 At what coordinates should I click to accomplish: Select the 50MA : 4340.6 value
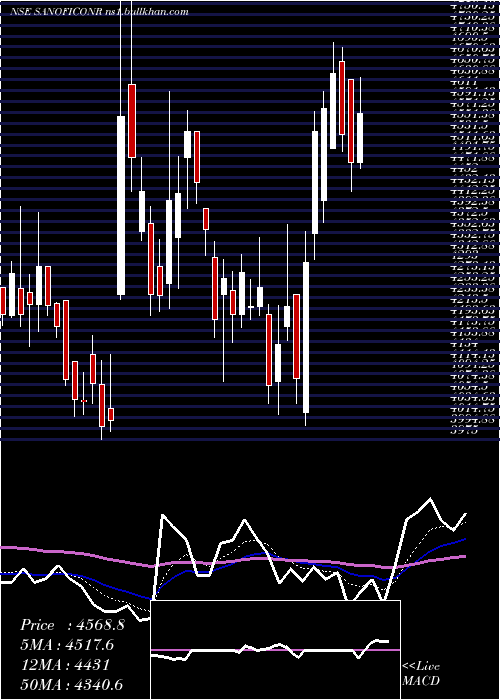(71, 684)
